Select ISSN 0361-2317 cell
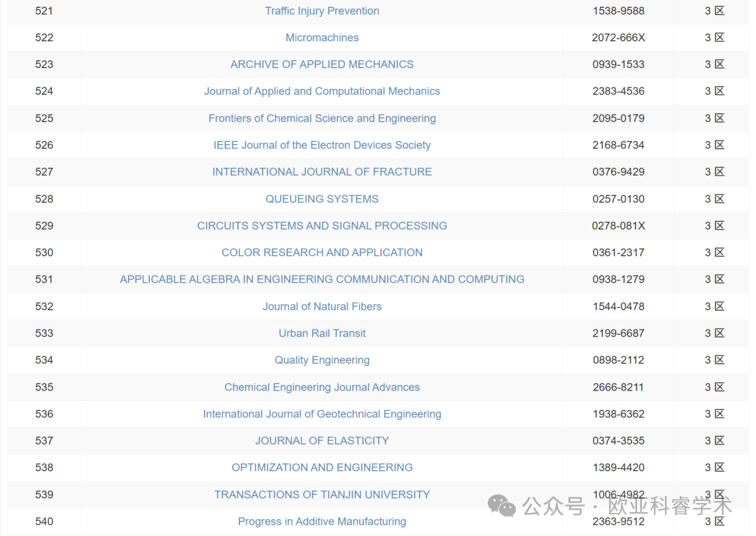The width and height of the screenshot is (756, 536). point(619,253)
